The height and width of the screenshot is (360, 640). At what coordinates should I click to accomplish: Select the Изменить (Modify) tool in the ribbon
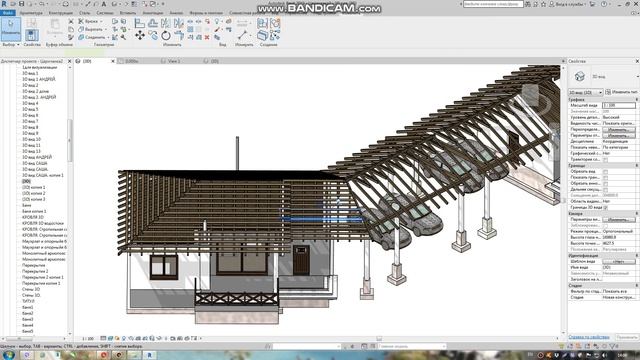click(x=11, y=29)
